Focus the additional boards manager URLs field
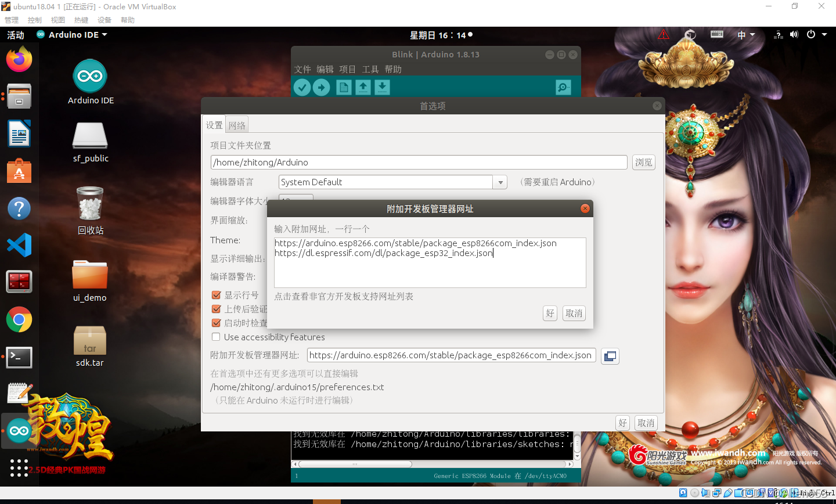Image resolution: width=836 pixels, height=504 pixels. pos(451,355)
